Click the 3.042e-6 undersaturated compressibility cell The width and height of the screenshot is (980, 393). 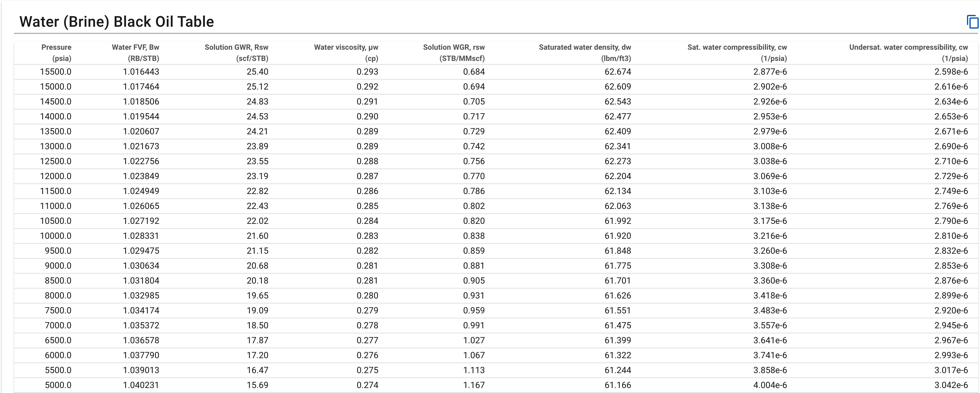pos(951,385)
